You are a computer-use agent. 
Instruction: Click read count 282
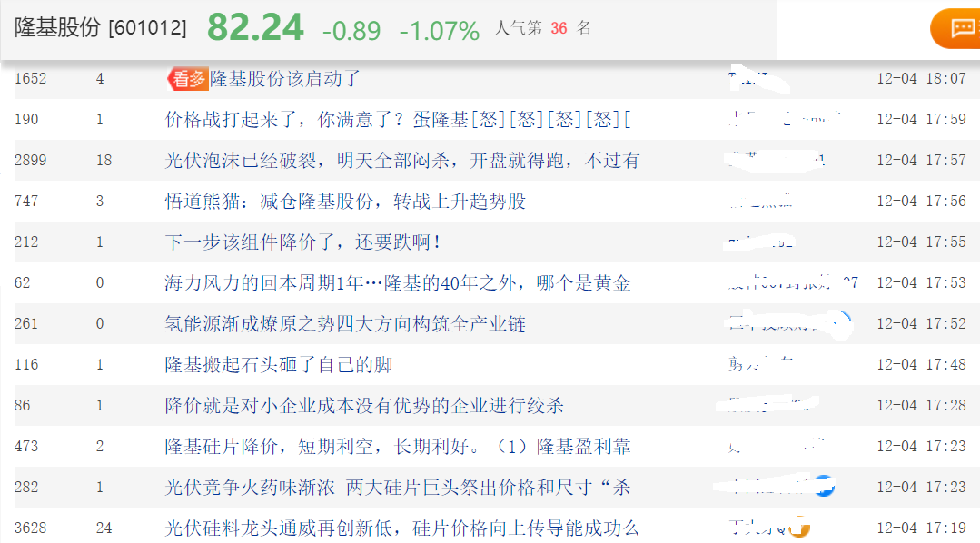26,487
